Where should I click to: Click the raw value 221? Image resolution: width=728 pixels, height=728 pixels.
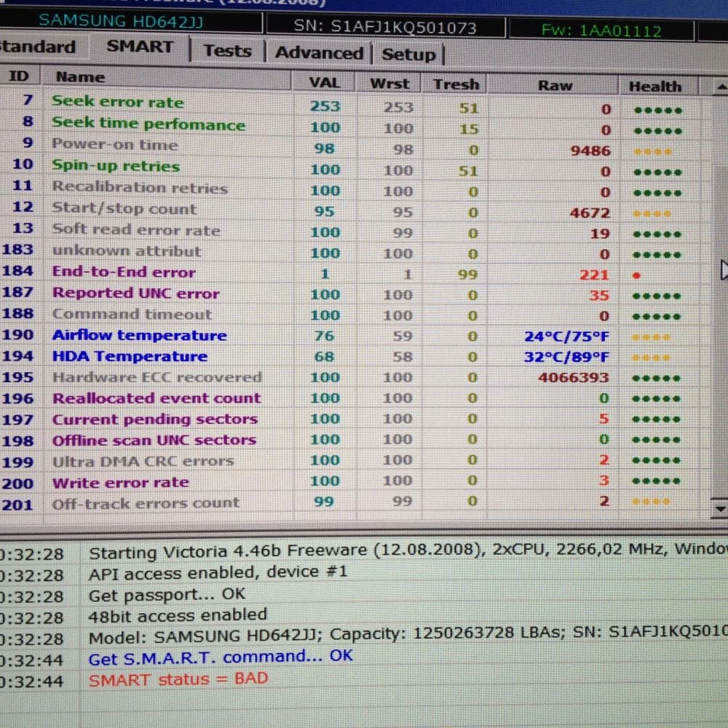[x=594, y=275]
